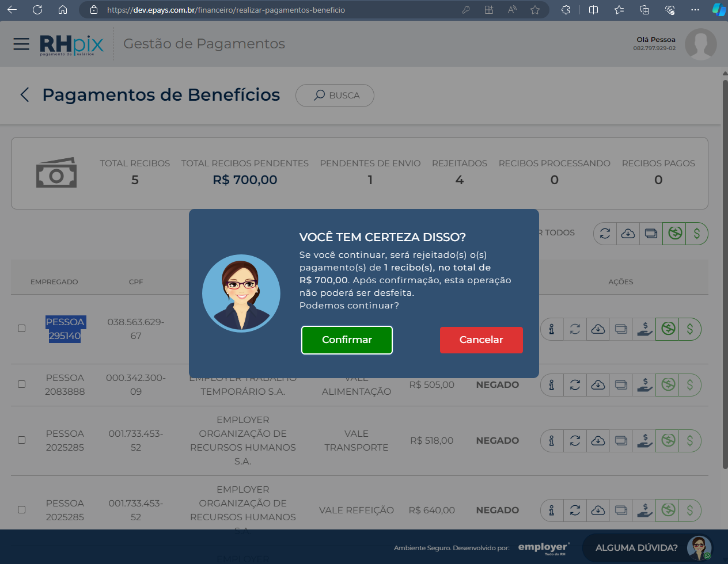Go back using the arrow beside Pagamentos de Benefícios
728x564 pixels.
point(25,95)
